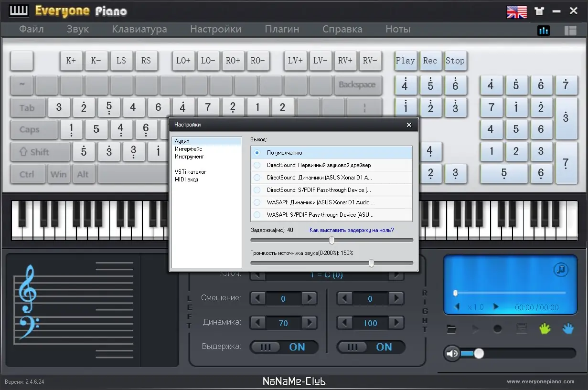588x390 pixels.
Task: Click the blue right hand icon
Action: 568,328
